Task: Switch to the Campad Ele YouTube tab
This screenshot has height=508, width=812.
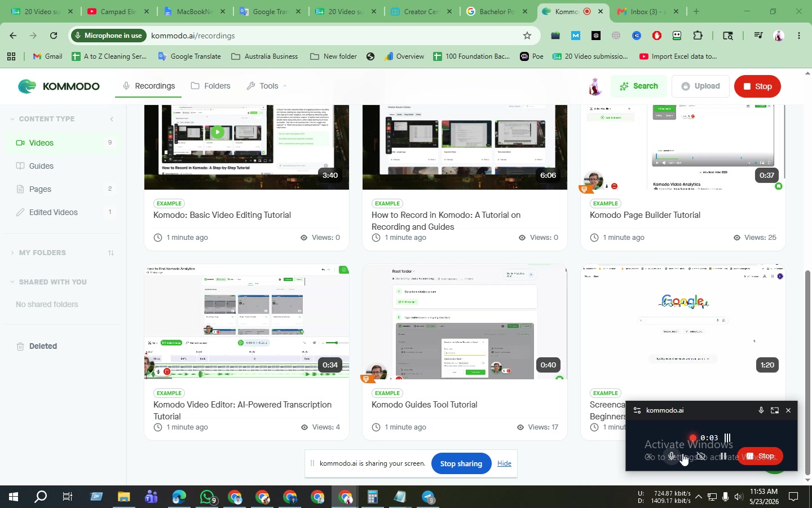Action: (x=118, y=11)
